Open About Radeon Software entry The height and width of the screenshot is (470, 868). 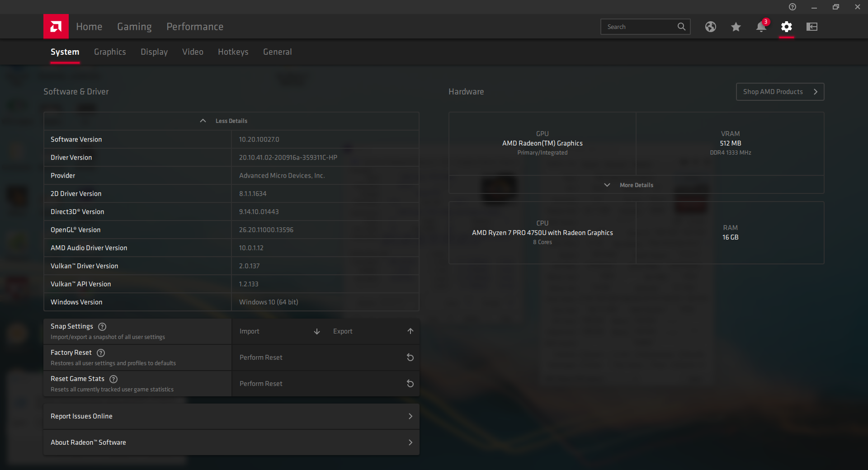pos(231,442)
